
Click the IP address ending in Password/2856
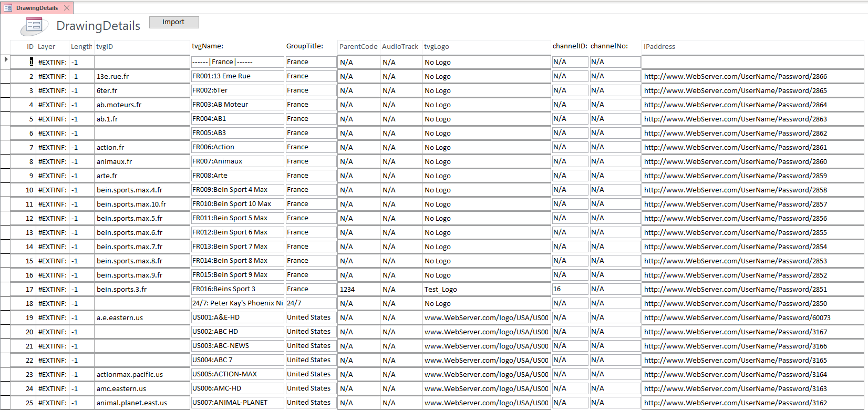pos(752,218)
